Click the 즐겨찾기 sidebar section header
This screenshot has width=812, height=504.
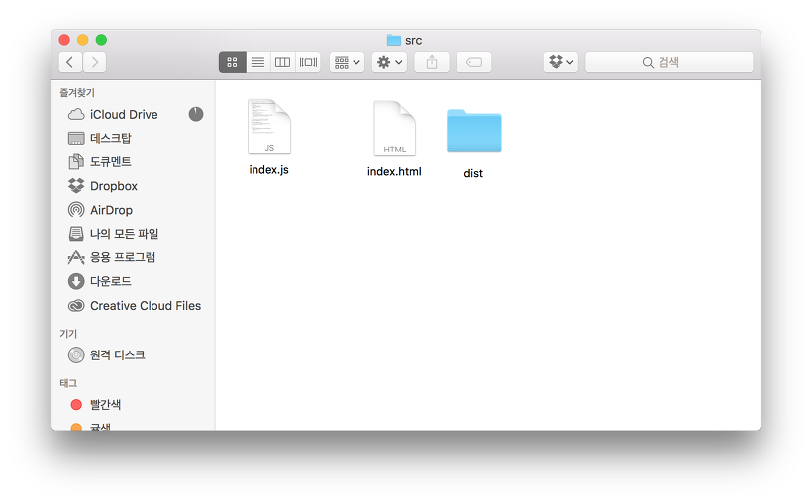click(77, 93)
